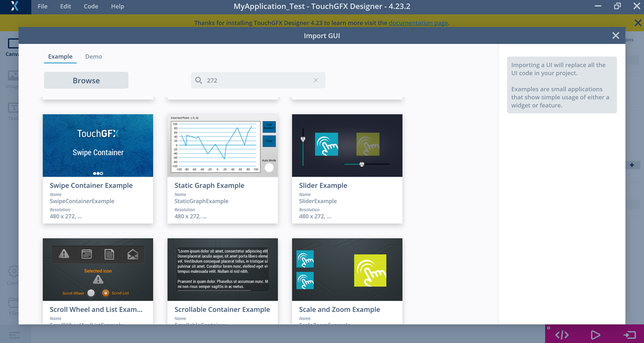Select the Static Graph Example thumbnail

(x=223, y=145)
